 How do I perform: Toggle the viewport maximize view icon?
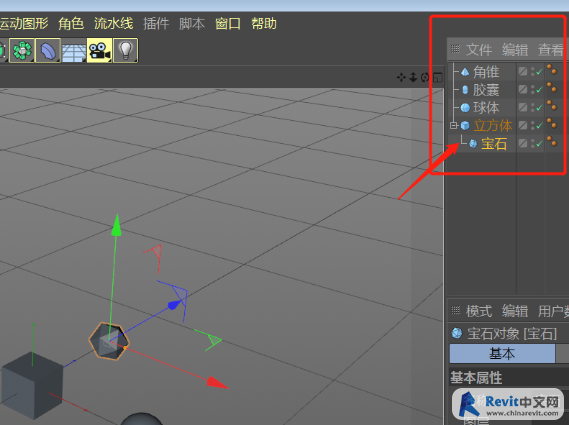coord(438,77)
